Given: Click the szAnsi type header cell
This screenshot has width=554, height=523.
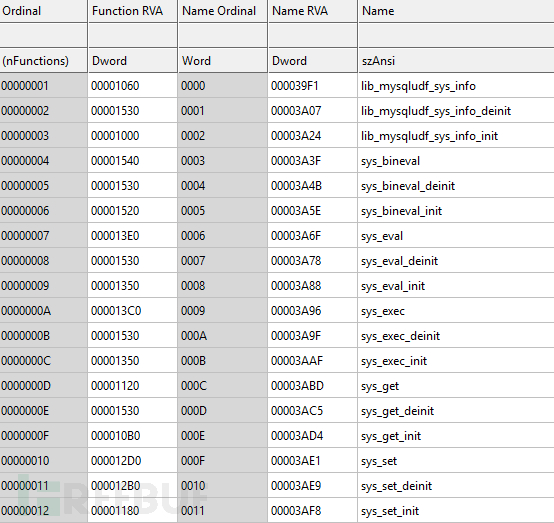Looking at the screenshot, I should point(456,61).
